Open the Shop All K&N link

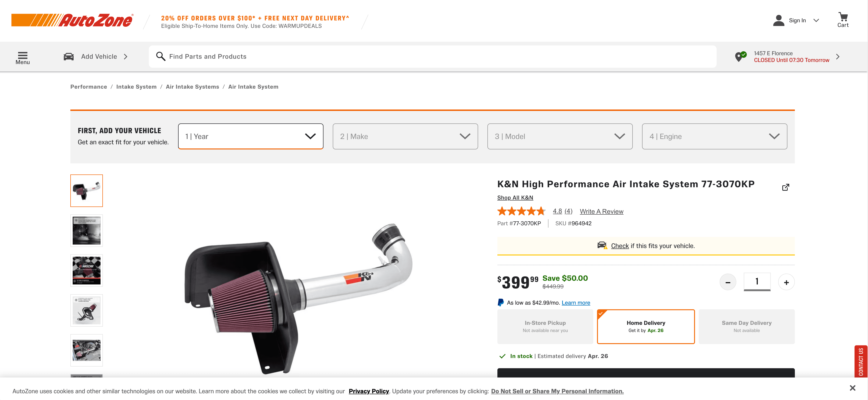coord(515,198)
